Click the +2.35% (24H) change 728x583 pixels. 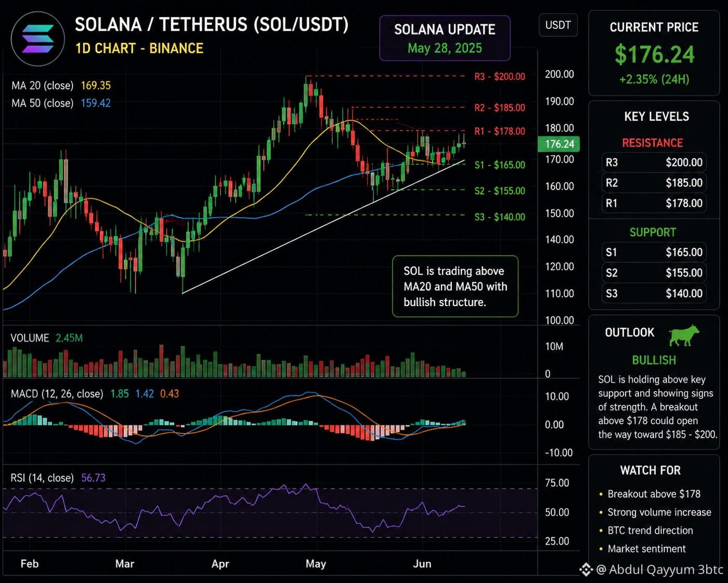(x=654, y=79)
